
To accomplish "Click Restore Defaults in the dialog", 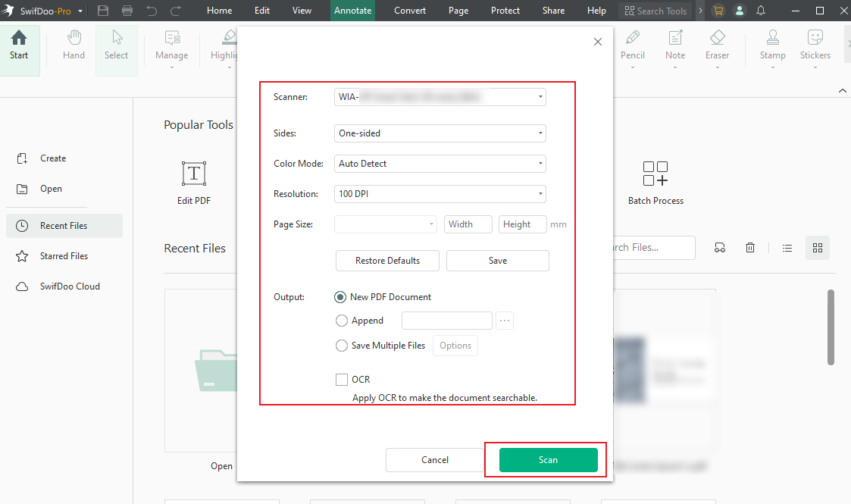I will pyautogui.click(x=387, y=261).
